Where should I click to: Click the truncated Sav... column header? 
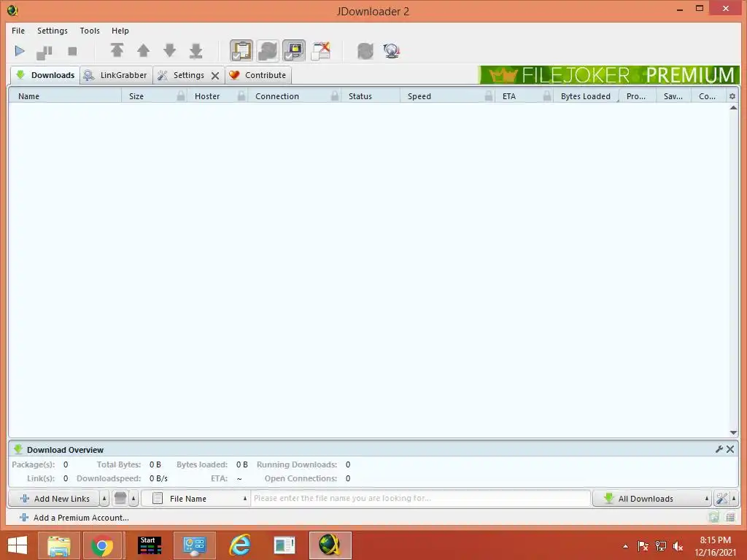(x=673, y=96)
